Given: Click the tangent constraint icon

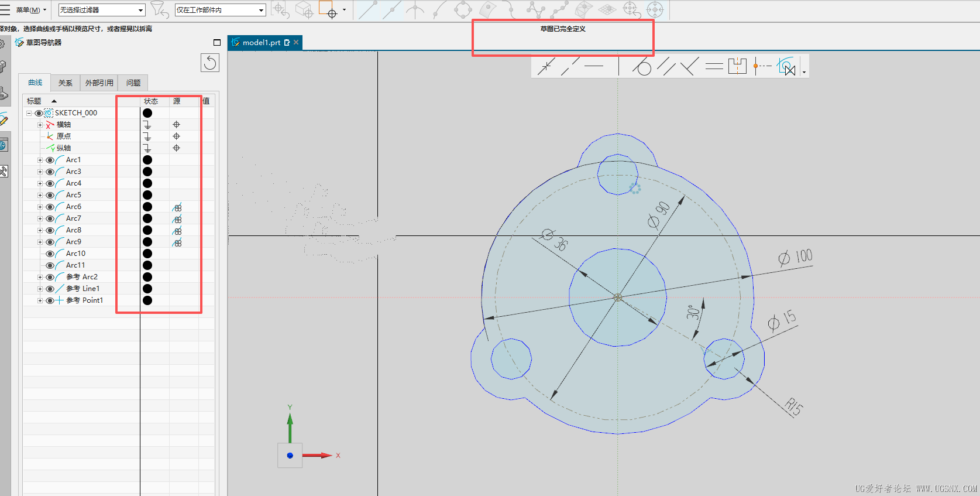Looking at the screenshot, I should (642, 66).
